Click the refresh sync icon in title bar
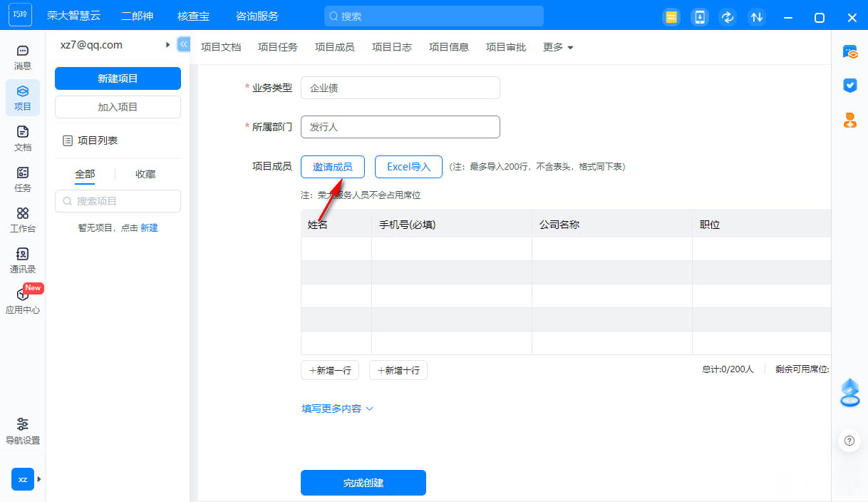868x502 pixels. point(728,17)
